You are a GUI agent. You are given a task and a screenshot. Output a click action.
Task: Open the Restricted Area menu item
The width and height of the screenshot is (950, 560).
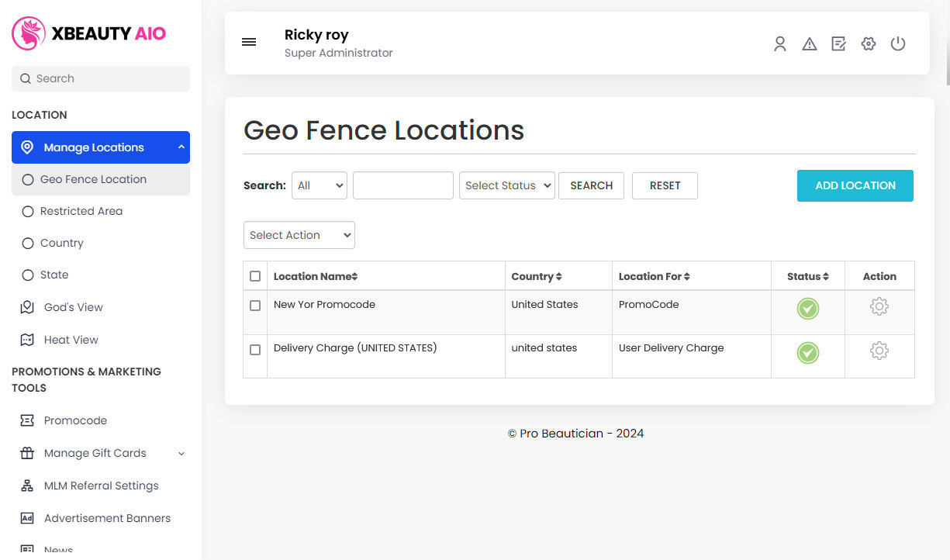coord(80,211)
